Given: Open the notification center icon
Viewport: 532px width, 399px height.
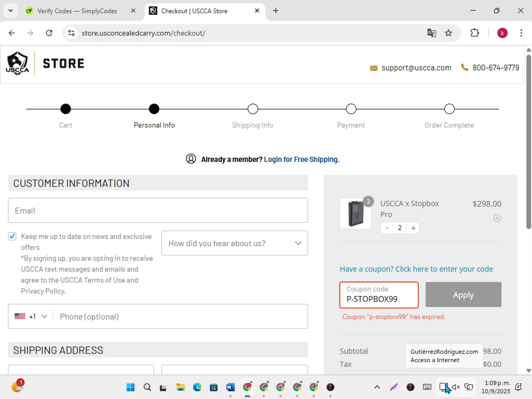Looking at the screenshot, I should tap(519, 387).
